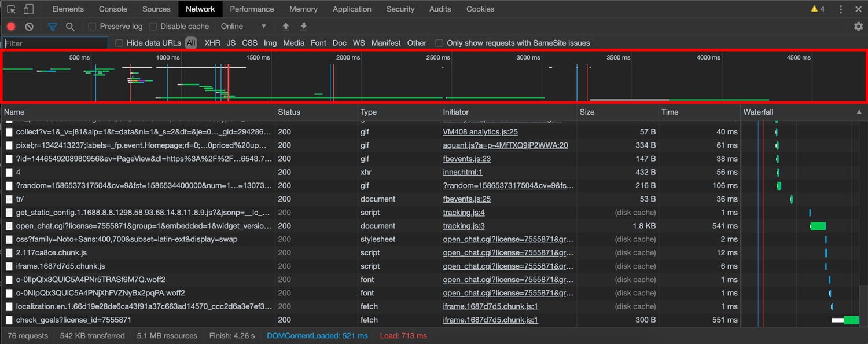Open initiator link fbevents.js:23
The height and width of the screenshot is (344, 868).
(467, 159)
